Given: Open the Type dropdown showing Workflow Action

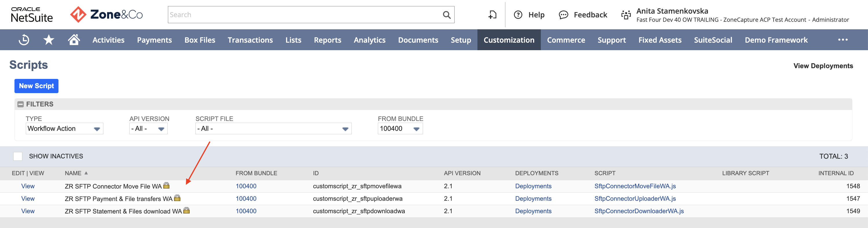Looking at the screenshot, I should click(64, 128).
